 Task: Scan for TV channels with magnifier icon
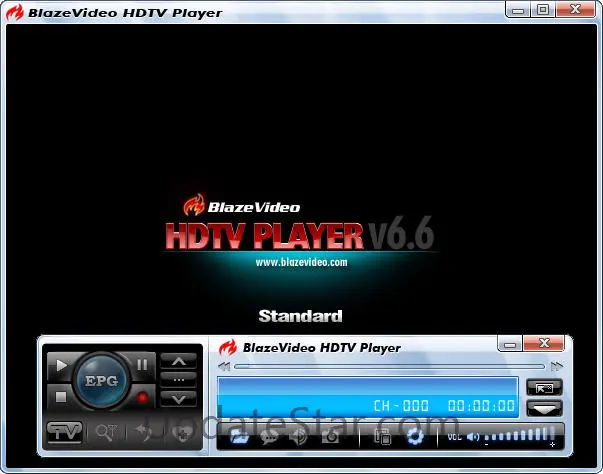point(105,432)
